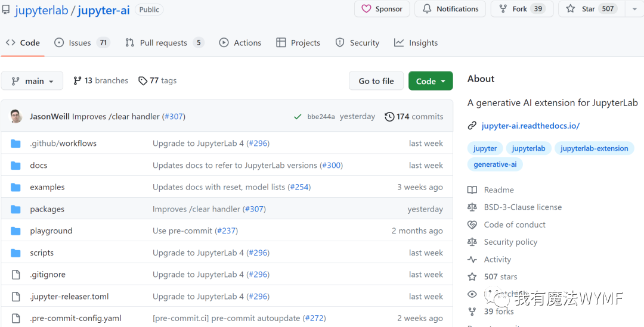
Task: Click the green check status icon
Action: pos(298,117)
